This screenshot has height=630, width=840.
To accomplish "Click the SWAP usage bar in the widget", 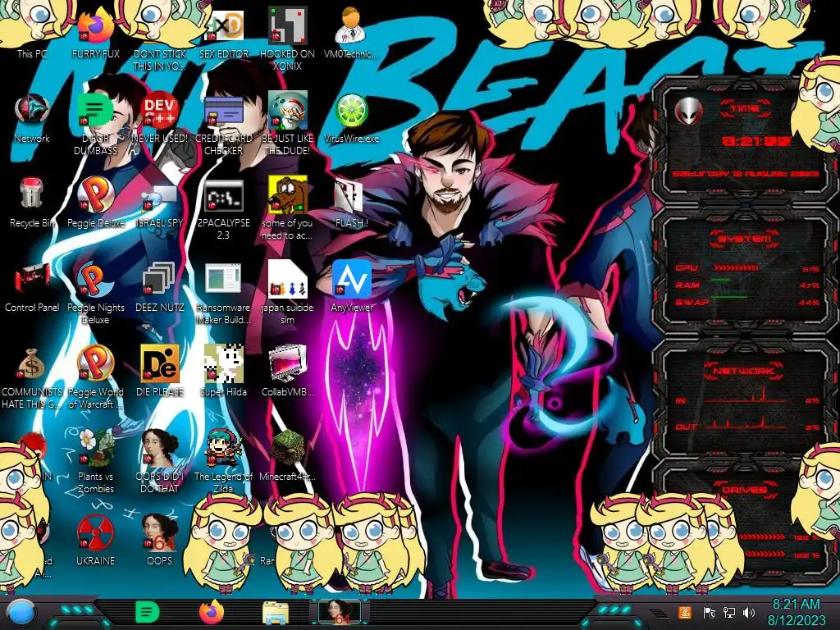I will point(729,296).
